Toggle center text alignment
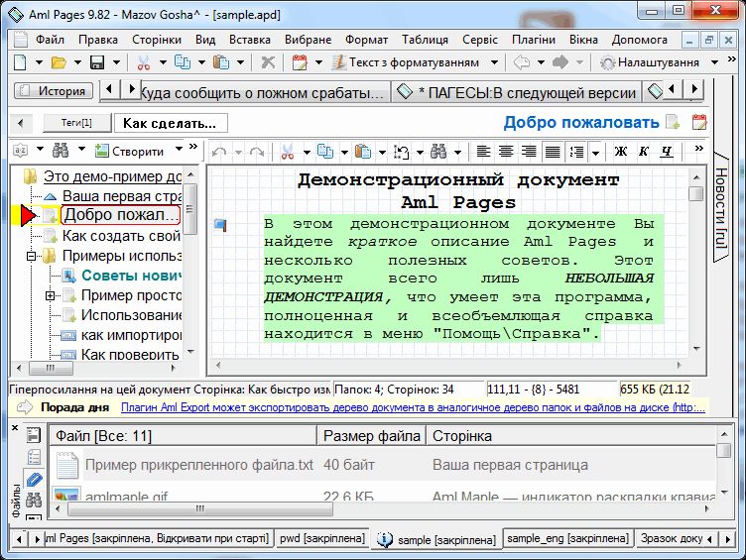The image size is (746, 560). (506, 152)
